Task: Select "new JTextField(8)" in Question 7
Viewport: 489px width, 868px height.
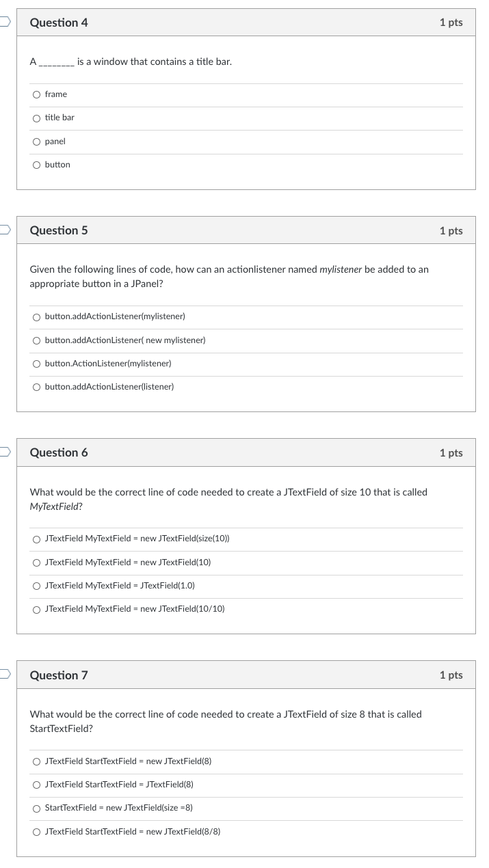Action: (36, 761)
